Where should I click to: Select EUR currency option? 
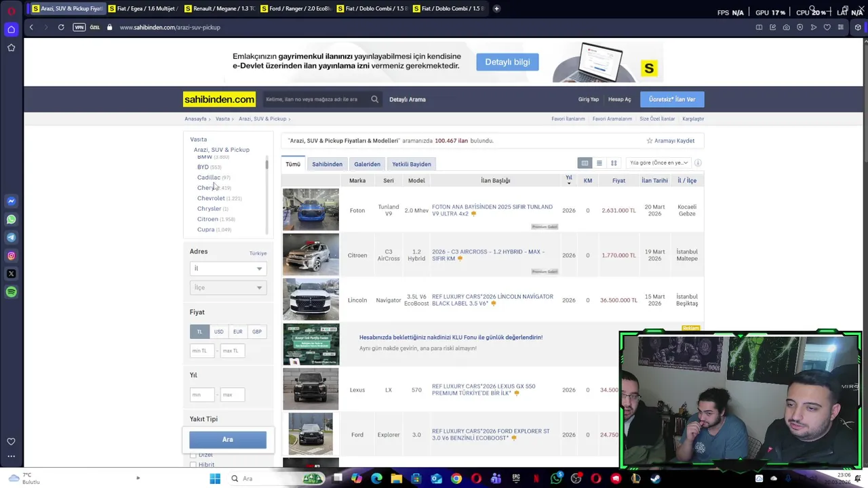[x=237, y=331]
